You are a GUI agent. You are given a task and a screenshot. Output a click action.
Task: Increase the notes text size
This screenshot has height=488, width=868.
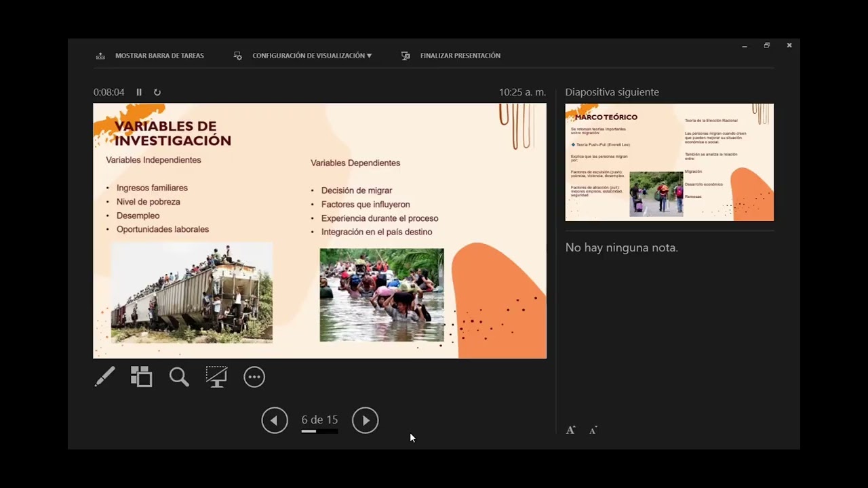pyautogui.click(x=571, y=430)
